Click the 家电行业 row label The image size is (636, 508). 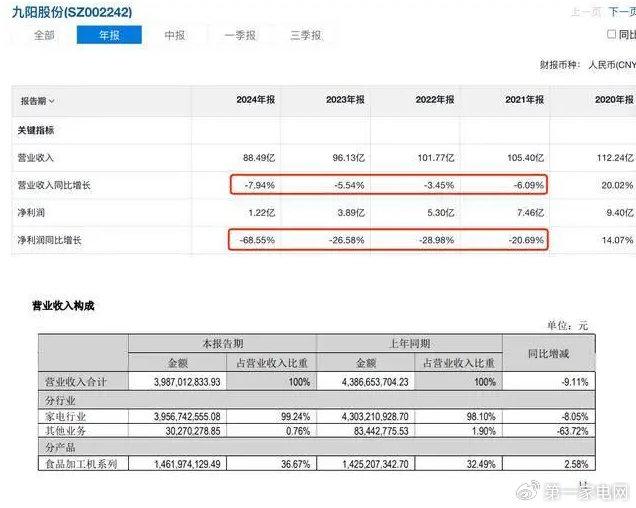(65, 417)
